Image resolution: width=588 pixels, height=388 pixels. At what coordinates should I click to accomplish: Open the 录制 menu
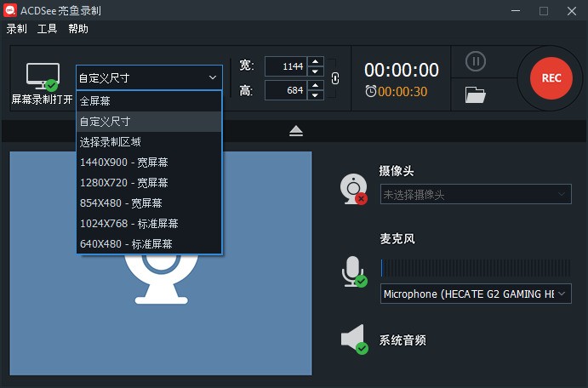16,29
